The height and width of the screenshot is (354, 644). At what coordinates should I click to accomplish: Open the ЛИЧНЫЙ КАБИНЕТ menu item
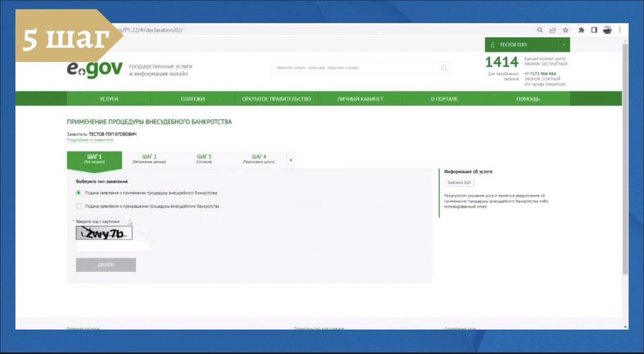tap(360, 99)
